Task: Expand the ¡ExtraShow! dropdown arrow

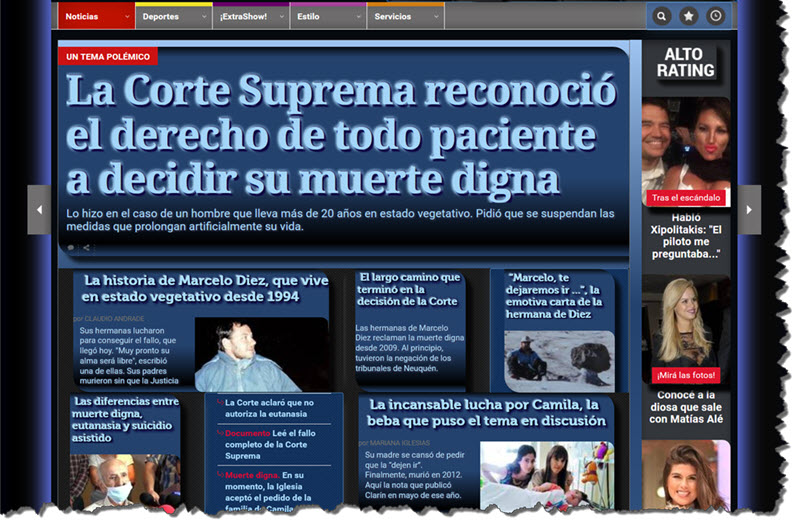Action: point(281,17)
